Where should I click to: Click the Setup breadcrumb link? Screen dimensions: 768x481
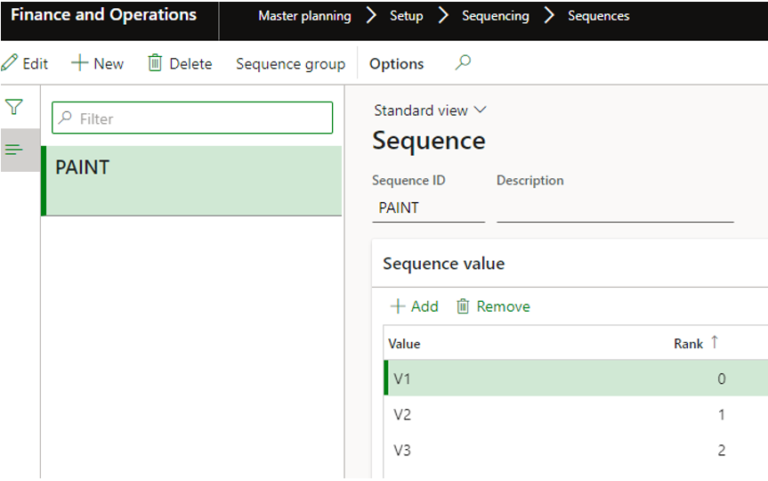[406, 16]
